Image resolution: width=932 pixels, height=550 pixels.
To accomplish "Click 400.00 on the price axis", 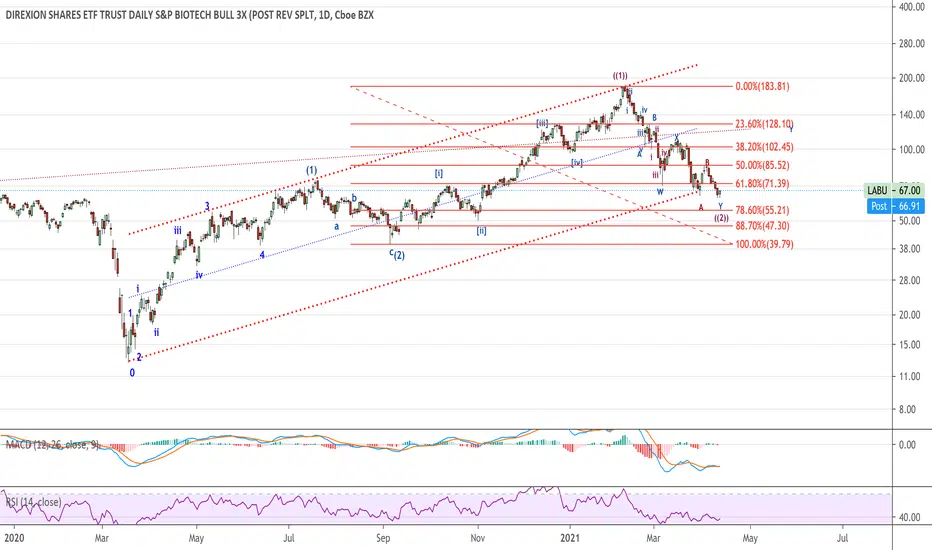I will [911, 7].
